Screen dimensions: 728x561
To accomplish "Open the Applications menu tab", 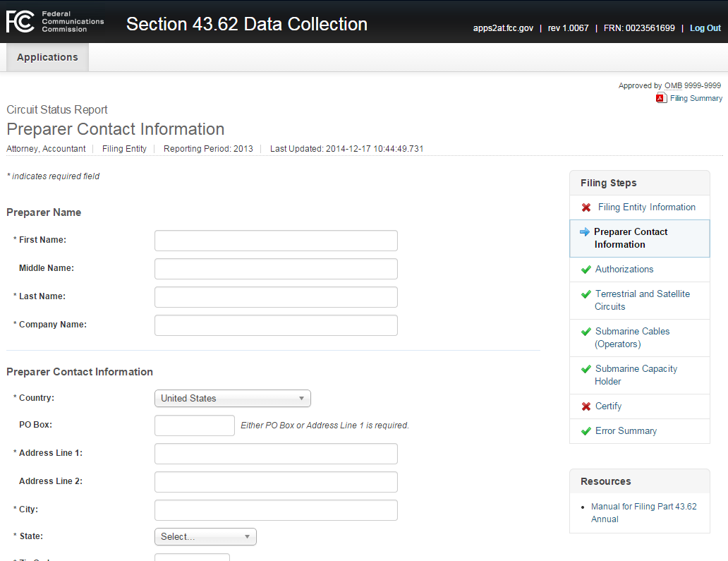I will [x=47, y=57].
